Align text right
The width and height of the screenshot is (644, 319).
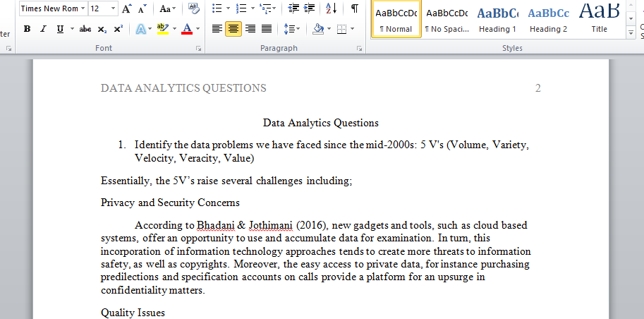(x=250, y=29)
